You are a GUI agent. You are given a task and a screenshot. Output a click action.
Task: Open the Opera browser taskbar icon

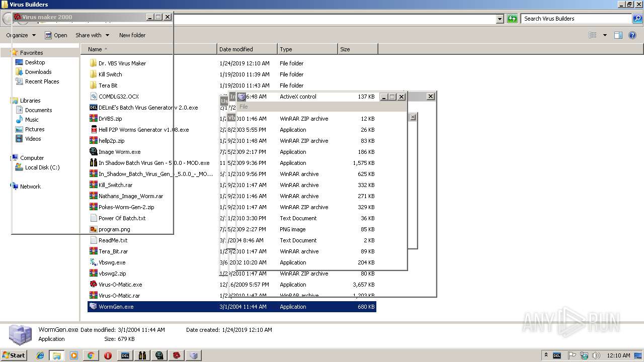click(x=108, y=355)
